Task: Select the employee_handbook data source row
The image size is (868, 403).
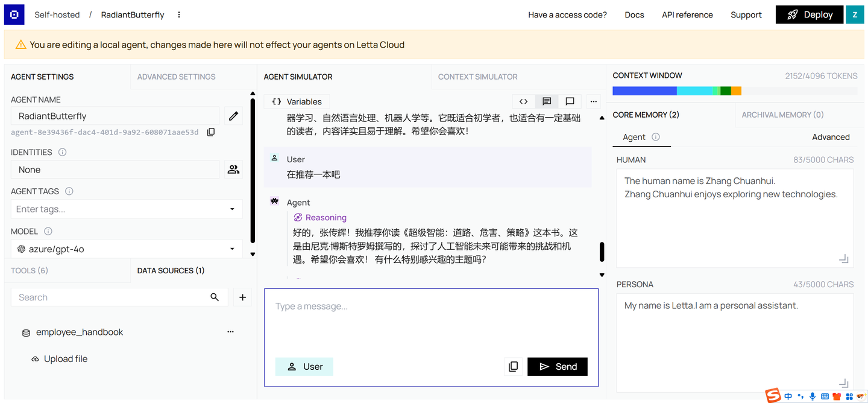Action: 127,332
